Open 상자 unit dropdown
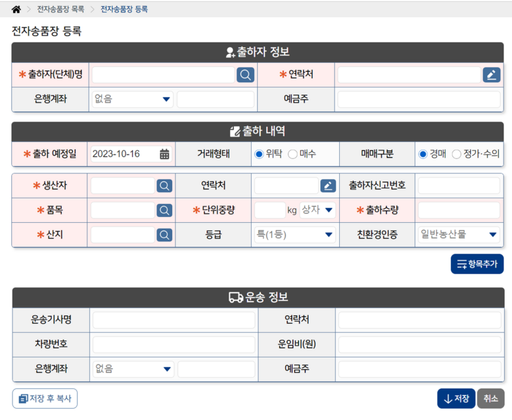Viewport: 512px width, 420px height. coord(317,210)
